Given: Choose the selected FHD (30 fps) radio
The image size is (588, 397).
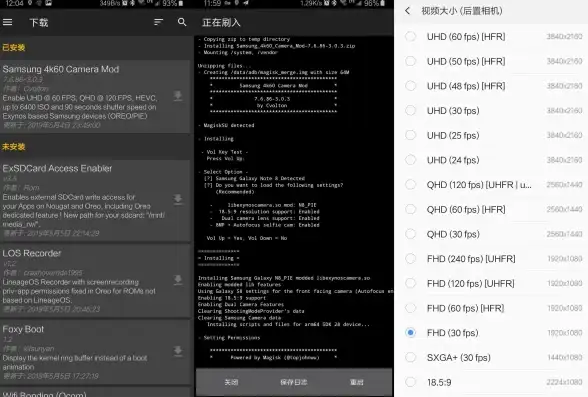Looking at the screenshot, I should [x=411, y=333].
